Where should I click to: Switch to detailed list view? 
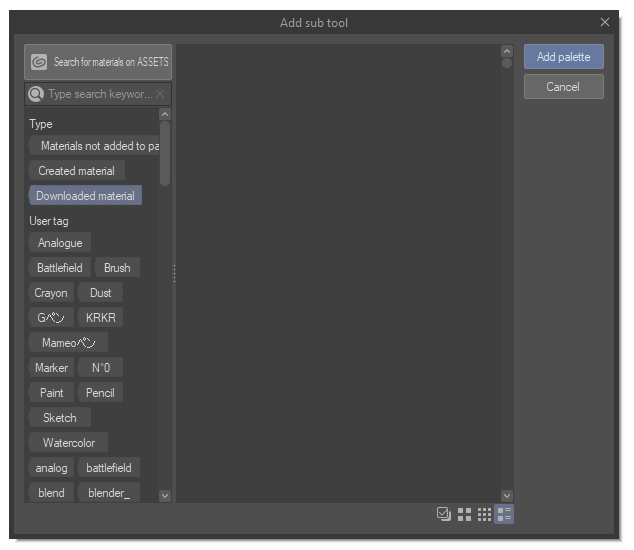tap(505, 514)
